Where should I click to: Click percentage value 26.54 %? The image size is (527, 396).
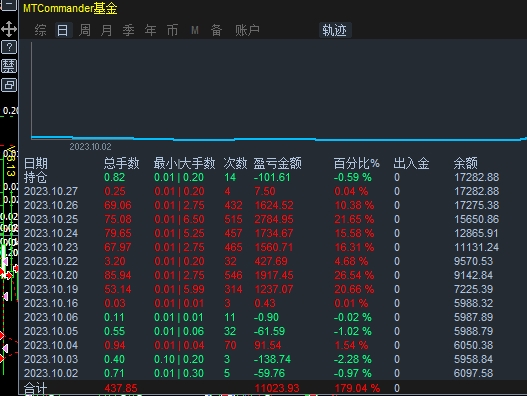[x=354, y=275]
